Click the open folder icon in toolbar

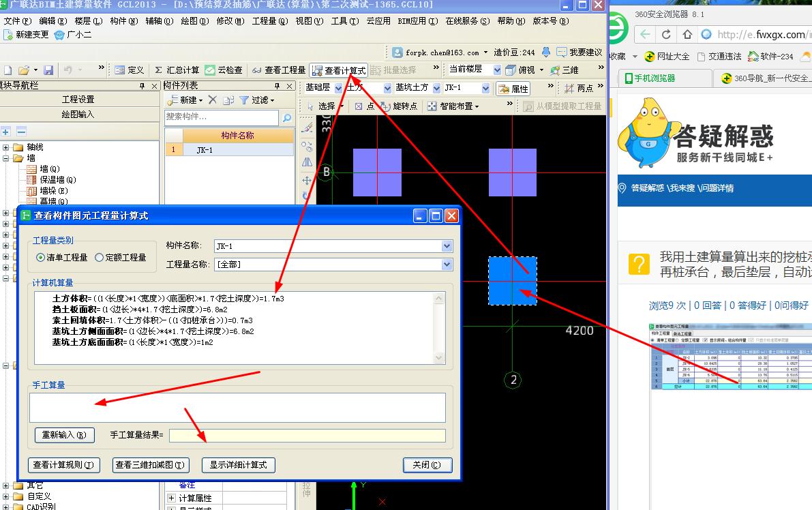point(23,70)
